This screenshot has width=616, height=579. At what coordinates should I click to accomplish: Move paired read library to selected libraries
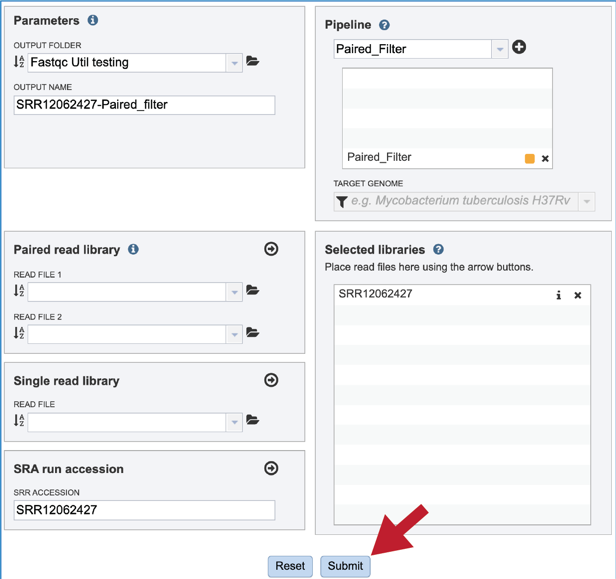(271, 249)
